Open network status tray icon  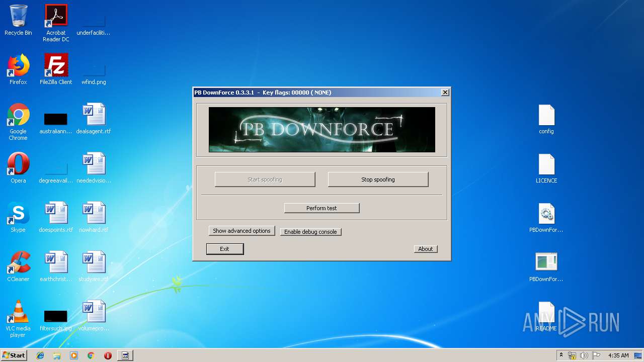click(572, 355)
